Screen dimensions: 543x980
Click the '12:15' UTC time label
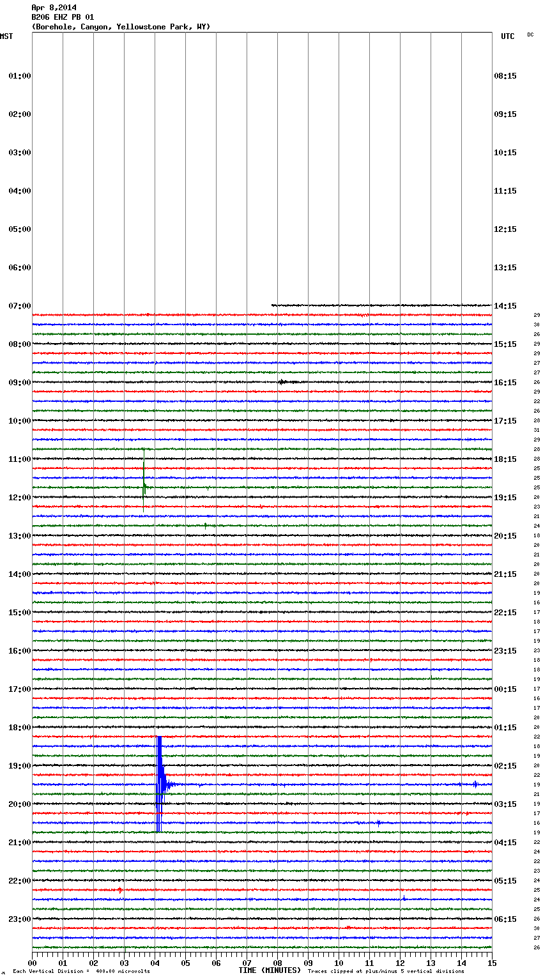(x=505, y=229)
